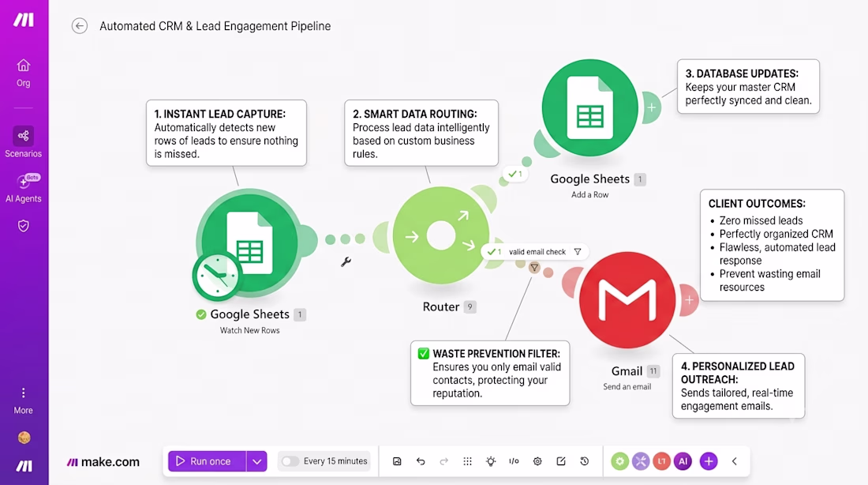Click the purple plus favorites button
868x485 pixels.
click(x=709, y=461)
